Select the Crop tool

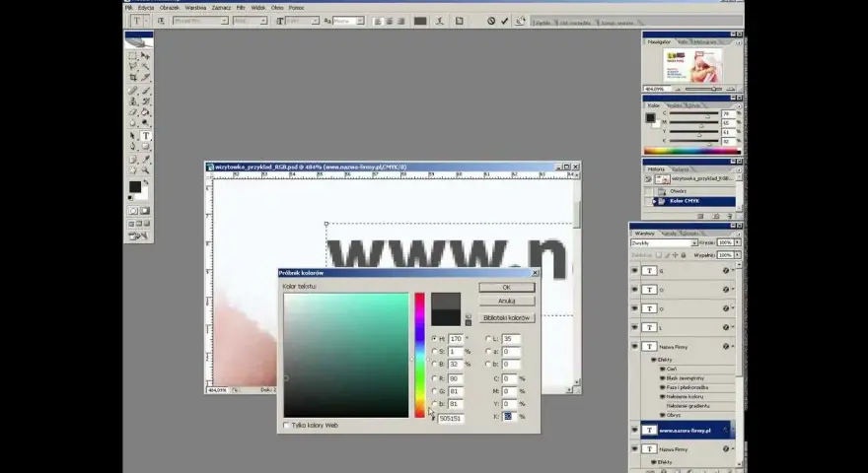coord(133,77)
